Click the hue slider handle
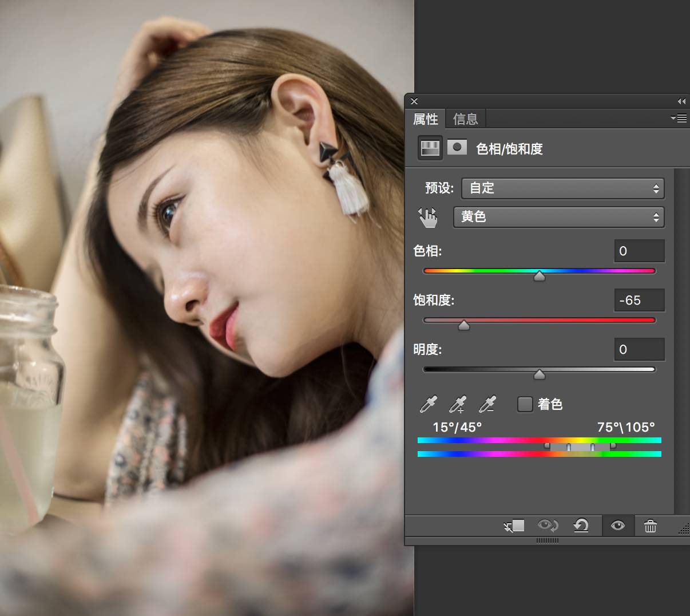Screen dimensions: 690x616 [539, 277]
